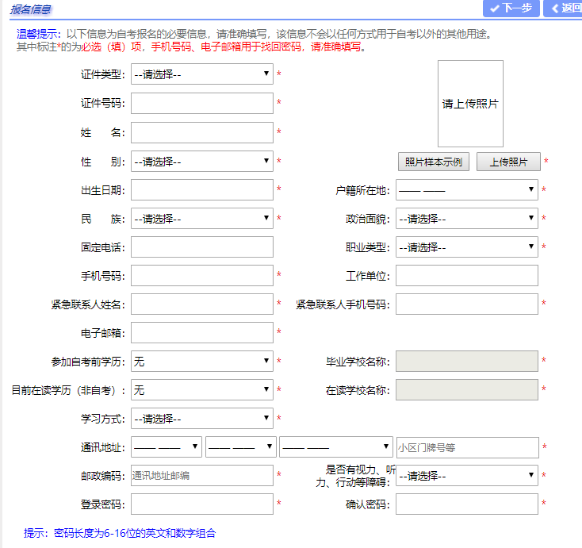
Task: Click the 报名信息 heading text
Action: (x=30, y=9)
